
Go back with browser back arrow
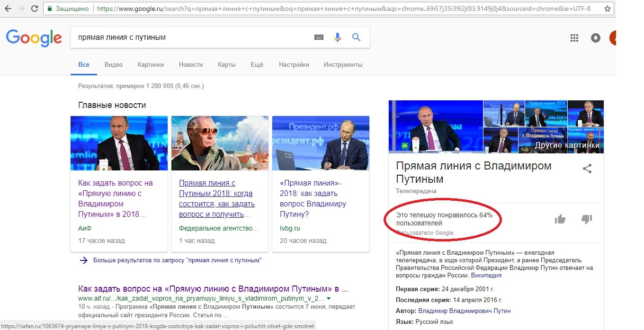pyautogui.click(x=8, y=9)
